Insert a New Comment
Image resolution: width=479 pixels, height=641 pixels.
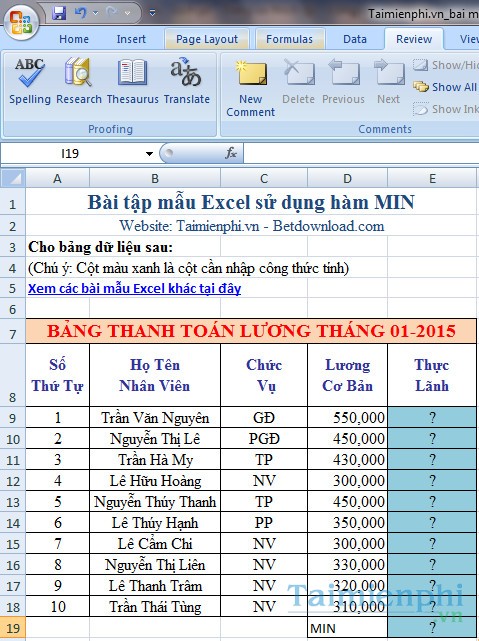coord(251,88)
